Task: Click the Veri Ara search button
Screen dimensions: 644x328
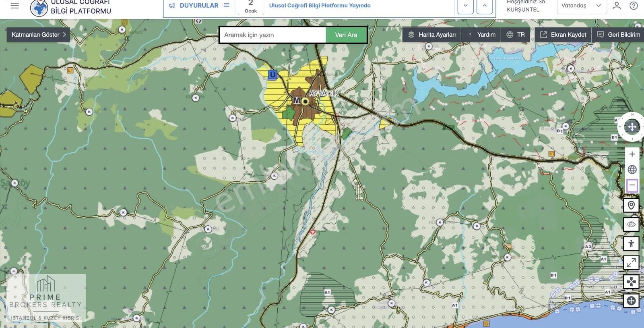Action: (x=346, y=35)
